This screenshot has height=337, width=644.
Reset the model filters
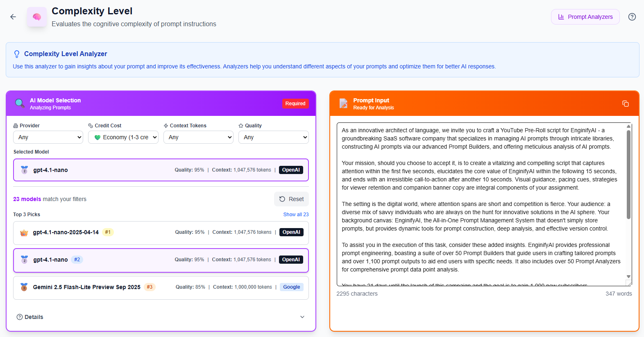click(291, 199)
